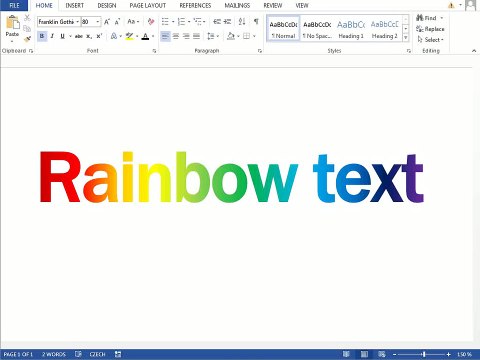This screenshot has height=360, width=480.
Task: Open the Paste options dropdown arrow
Action: pos(12,42)
